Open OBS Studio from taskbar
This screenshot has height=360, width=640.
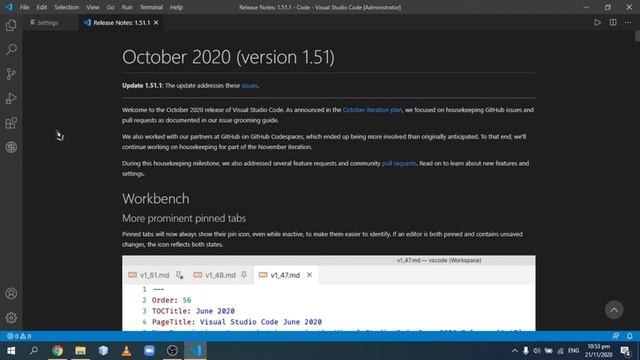(172, 351)
